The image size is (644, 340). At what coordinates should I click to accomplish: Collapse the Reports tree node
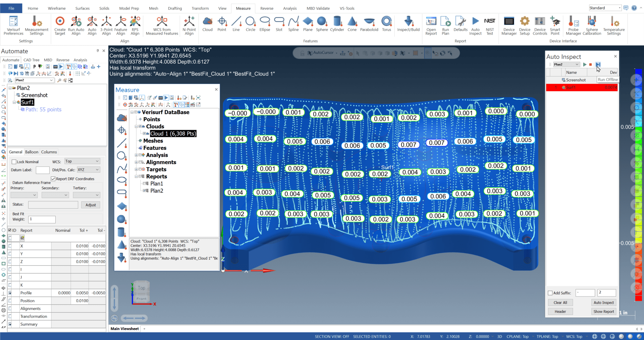[x=136, y=177]
